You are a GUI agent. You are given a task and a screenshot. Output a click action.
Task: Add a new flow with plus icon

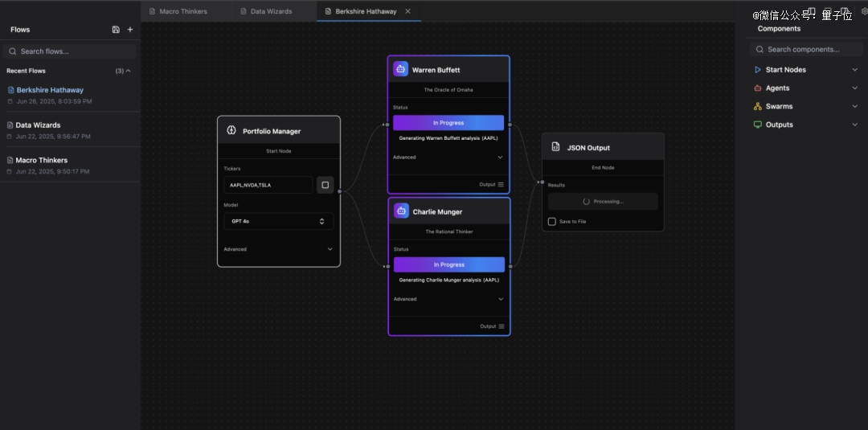[x=130, y=30]
